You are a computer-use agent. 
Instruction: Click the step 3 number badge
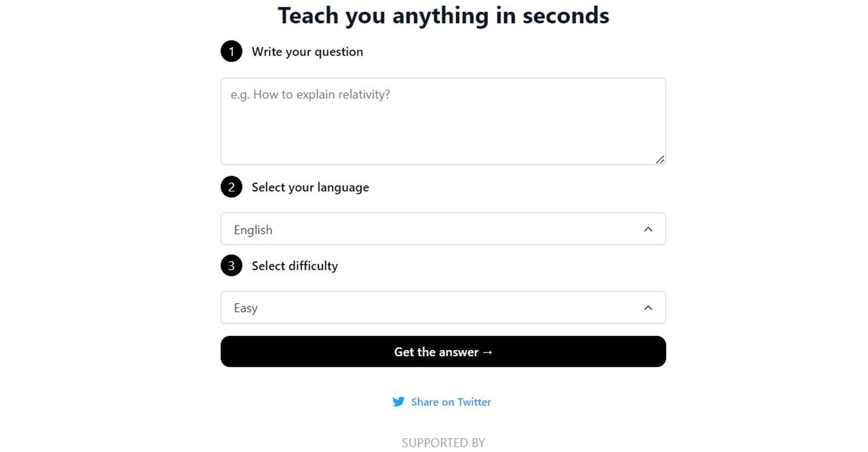(x=231, y=266)
